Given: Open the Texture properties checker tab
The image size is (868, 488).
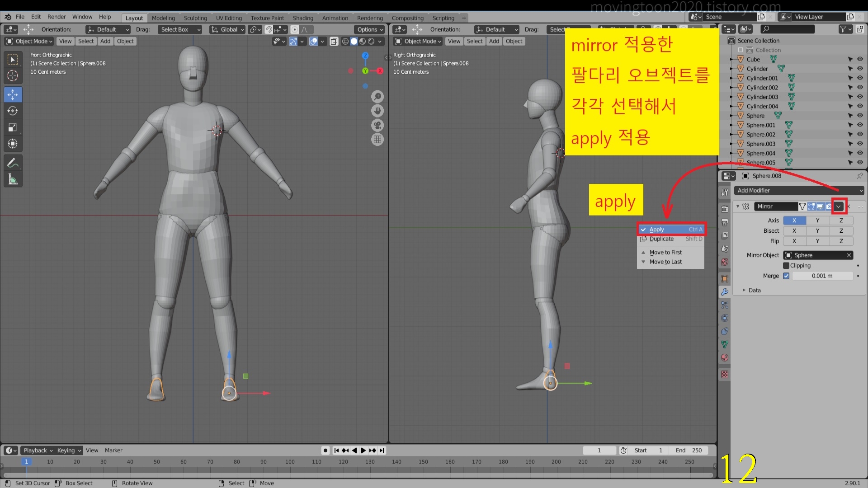Looking at the screenshot, I should 725,375.
